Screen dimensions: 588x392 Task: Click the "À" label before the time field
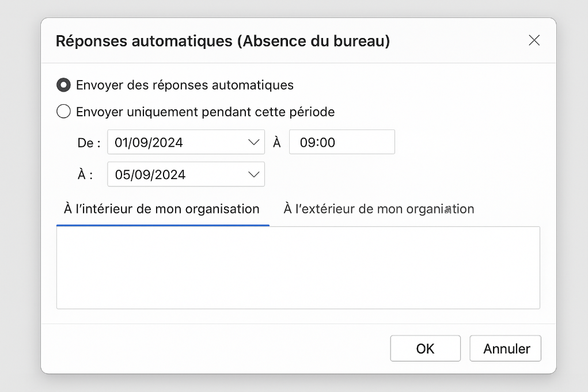click(x=276, y=143)
